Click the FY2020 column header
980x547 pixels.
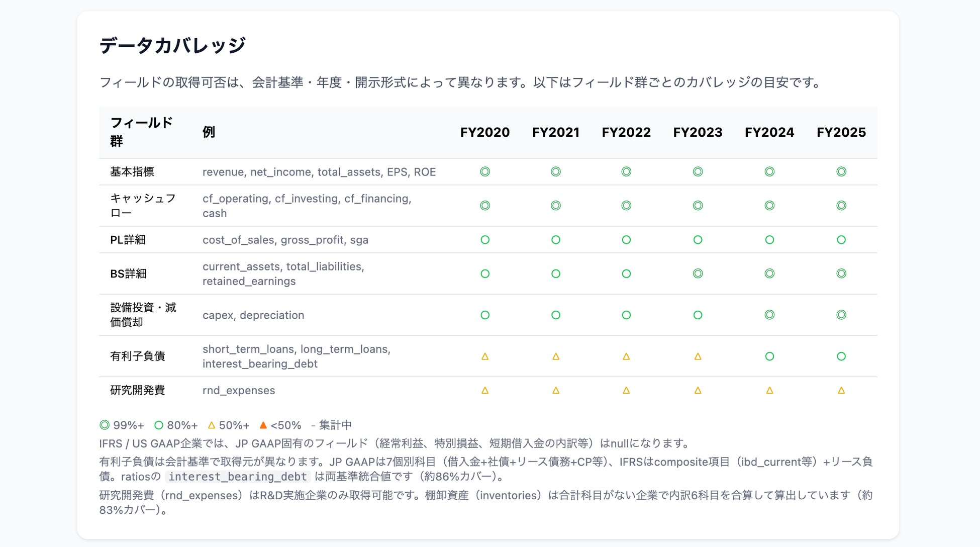pos(485,132)
